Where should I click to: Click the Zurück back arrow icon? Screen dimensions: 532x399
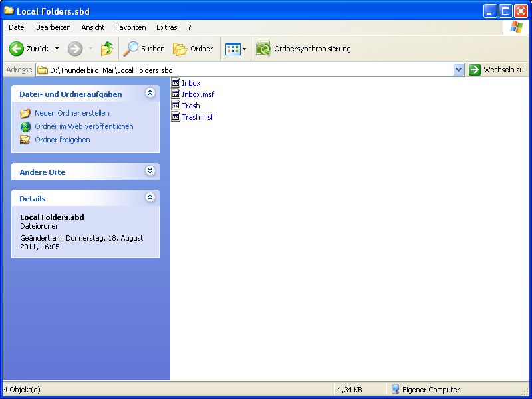(17, 49)
